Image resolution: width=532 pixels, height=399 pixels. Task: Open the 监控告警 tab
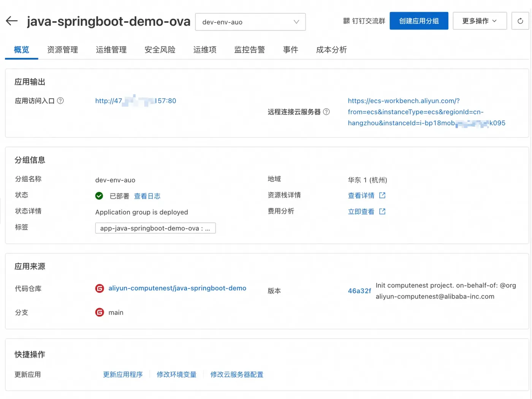249,50
